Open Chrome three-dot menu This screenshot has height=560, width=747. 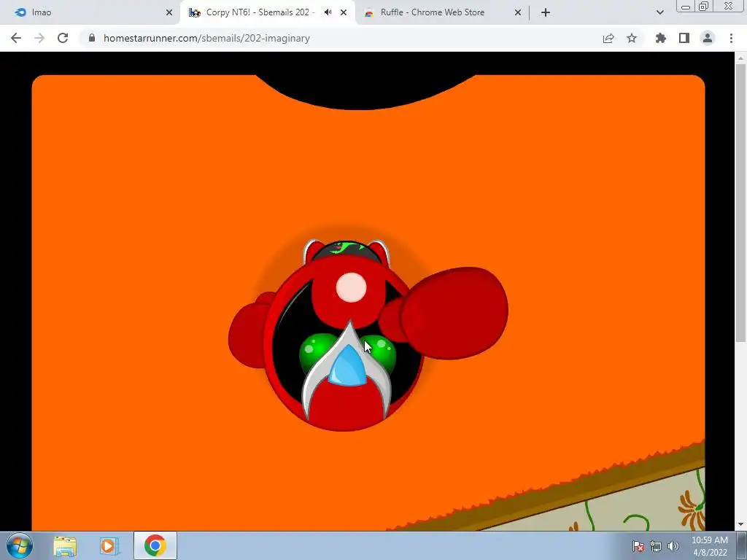pos(731,38)
